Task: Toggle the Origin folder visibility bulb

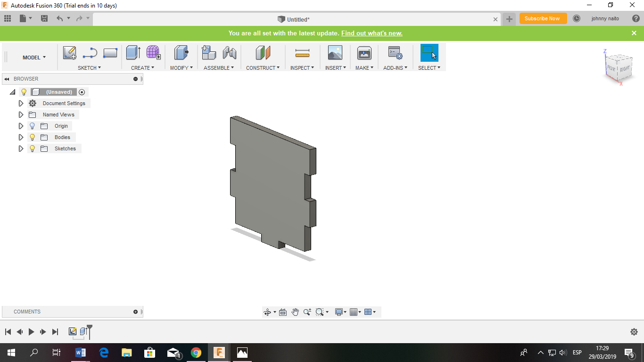Action: coord(32,126)
